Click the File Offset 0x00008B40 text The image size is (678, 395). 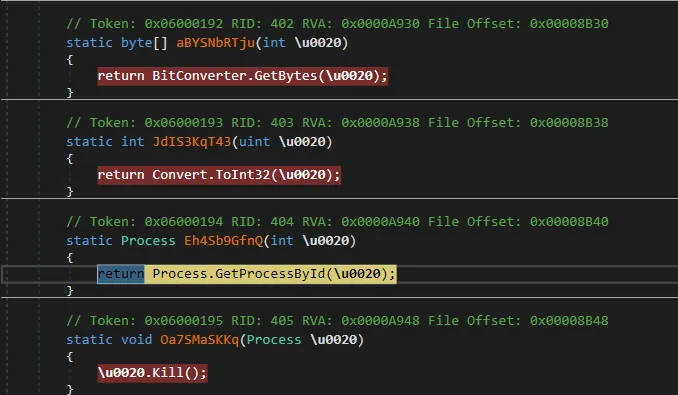518,222
